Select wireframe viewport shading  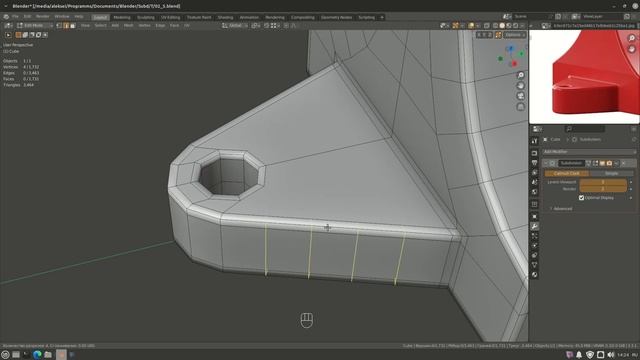[x=496, y=25]
